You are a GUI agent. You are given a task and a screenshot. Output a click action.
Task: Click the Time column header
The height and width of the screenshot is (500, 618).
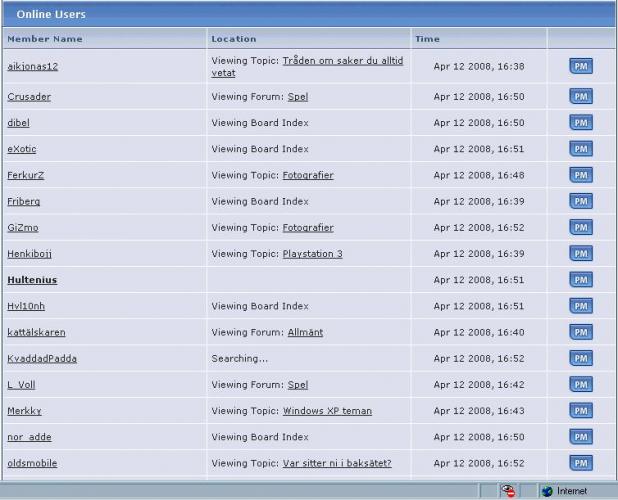click(427, 39)
